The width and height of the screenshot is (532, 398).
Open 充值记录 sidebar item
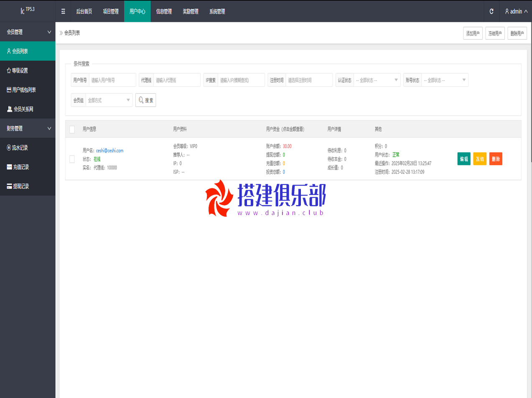click(x=28, y=167)
